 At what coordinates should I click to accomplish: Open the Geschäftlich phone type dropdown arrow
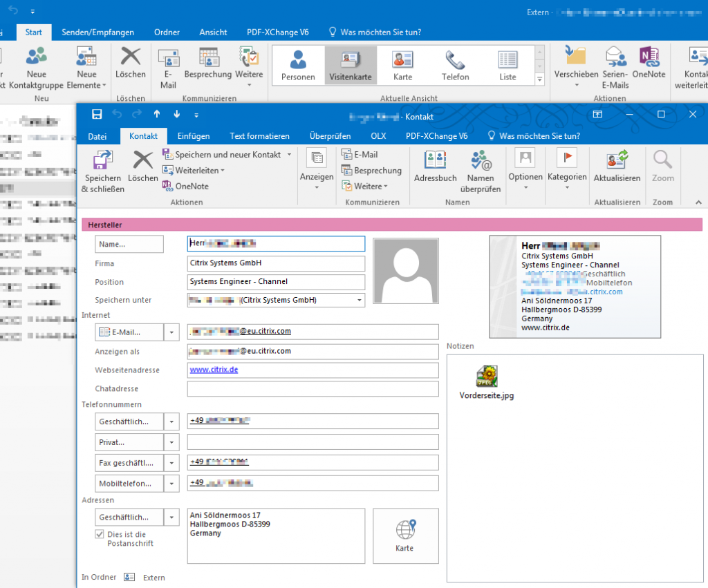171,422
